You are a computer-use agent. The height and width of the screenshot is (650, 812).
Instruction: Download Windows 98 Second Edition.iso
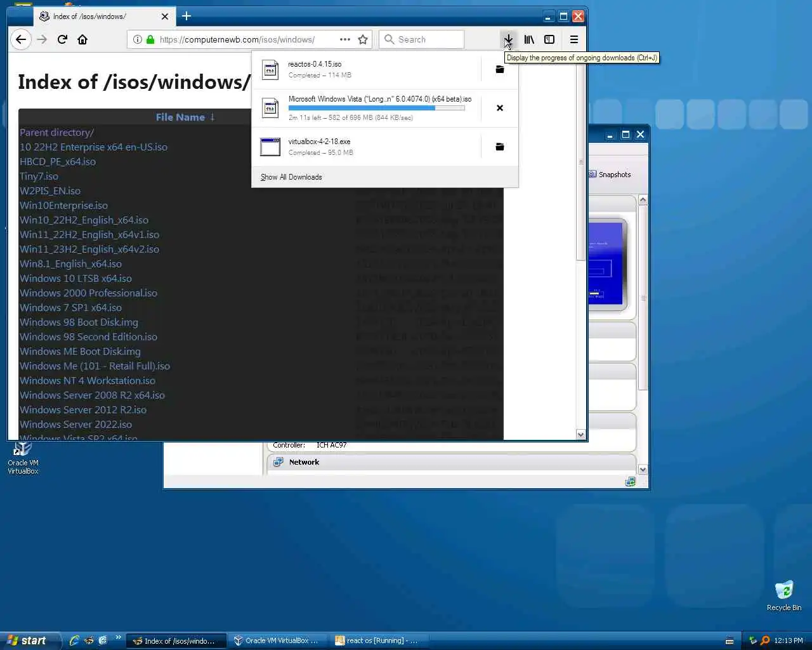click(88, 336)
